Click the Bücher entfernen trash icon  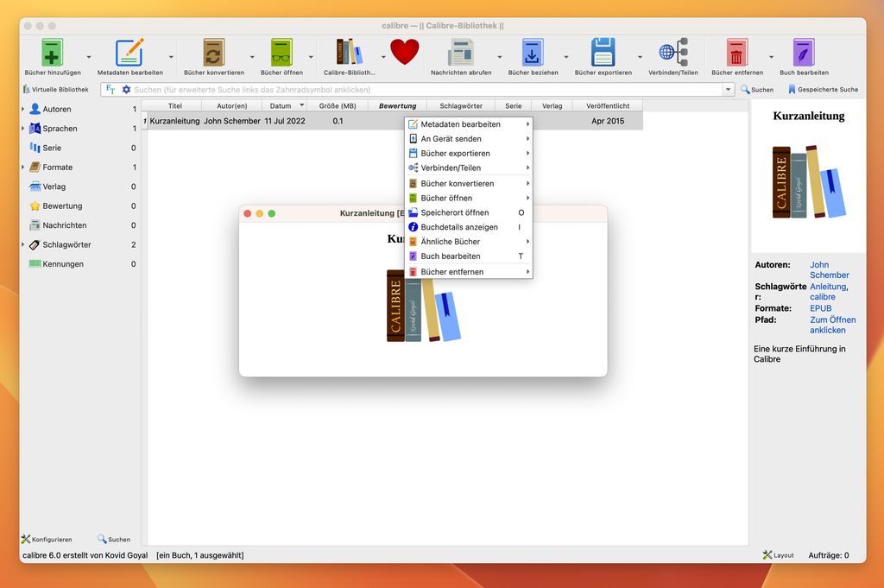point(736,54)
